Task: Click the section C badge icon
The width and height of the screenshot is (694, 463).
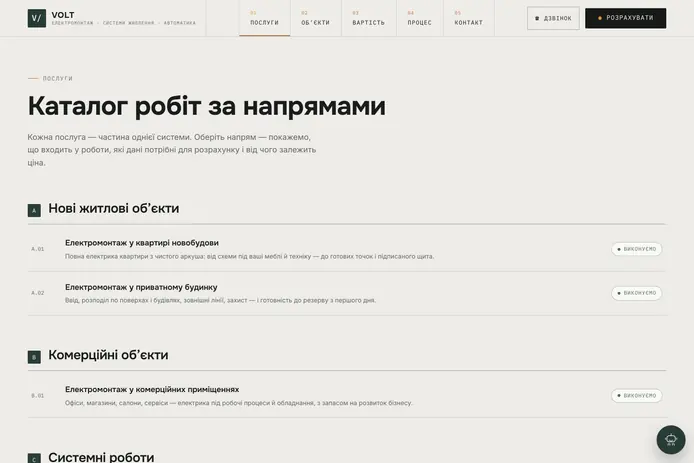Action: pos(34,458)
